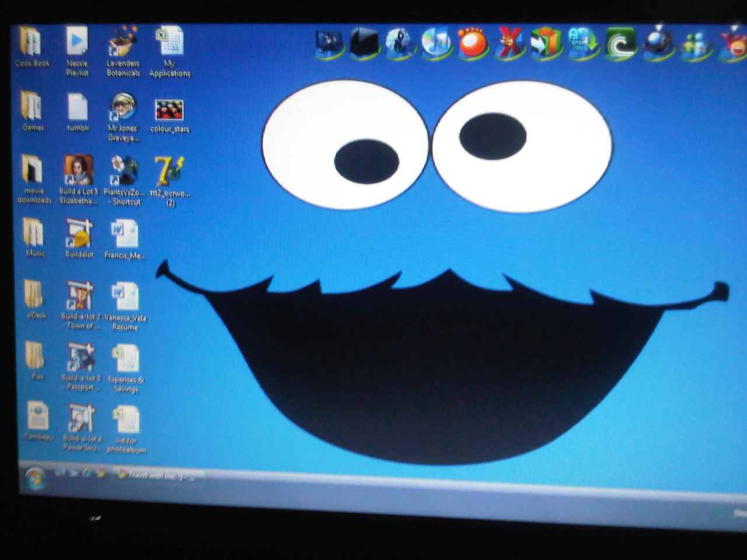Viewport: 747px width, 560px height.
Task: Click Show Desktop in quick launch
Action: (x=60, y=472)
